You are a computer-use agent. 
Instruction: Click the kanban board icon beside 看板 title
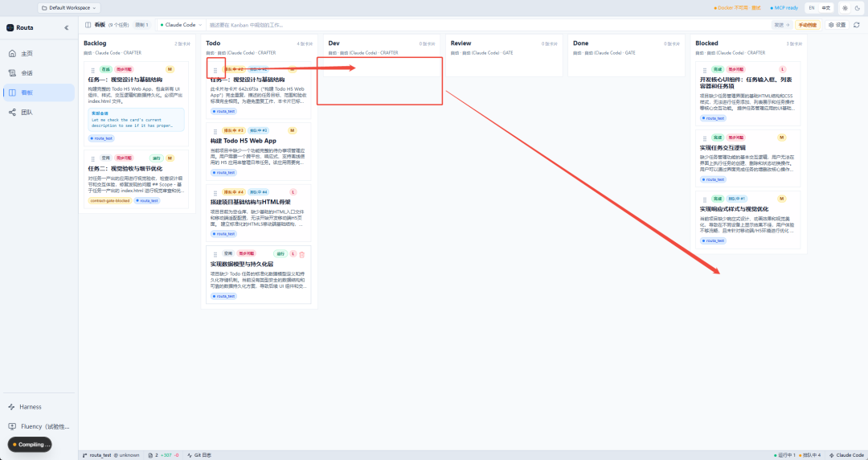(88, 25)
